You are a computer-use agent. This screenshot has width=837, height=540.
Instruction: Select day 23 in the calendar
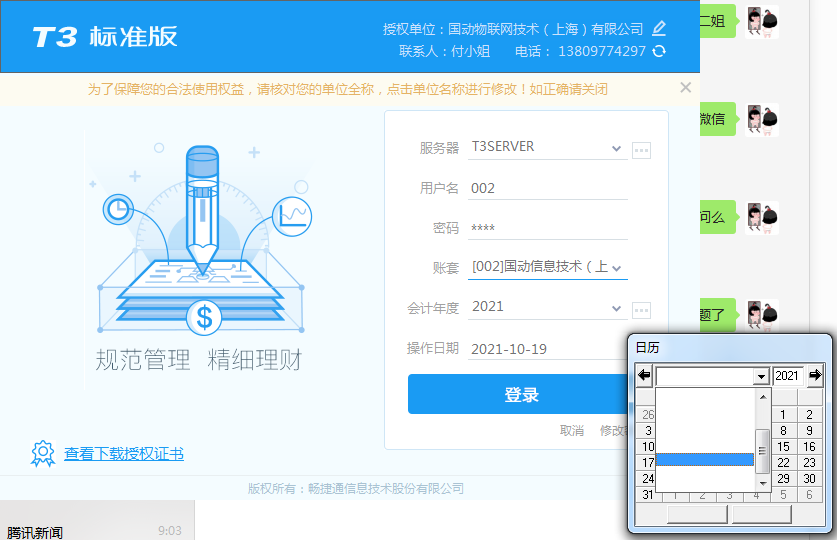(810, 463)
